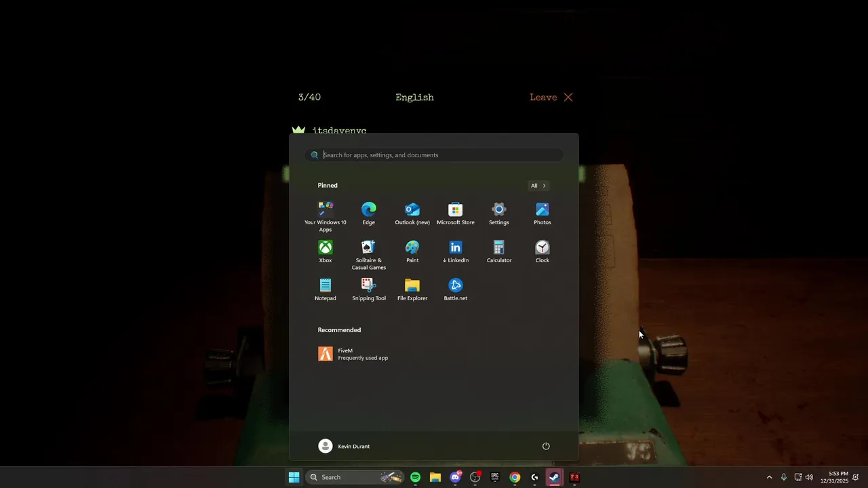Click the 3/40 player count text
The width and height of the screenshot is (868, 488).
pos(309,98)
